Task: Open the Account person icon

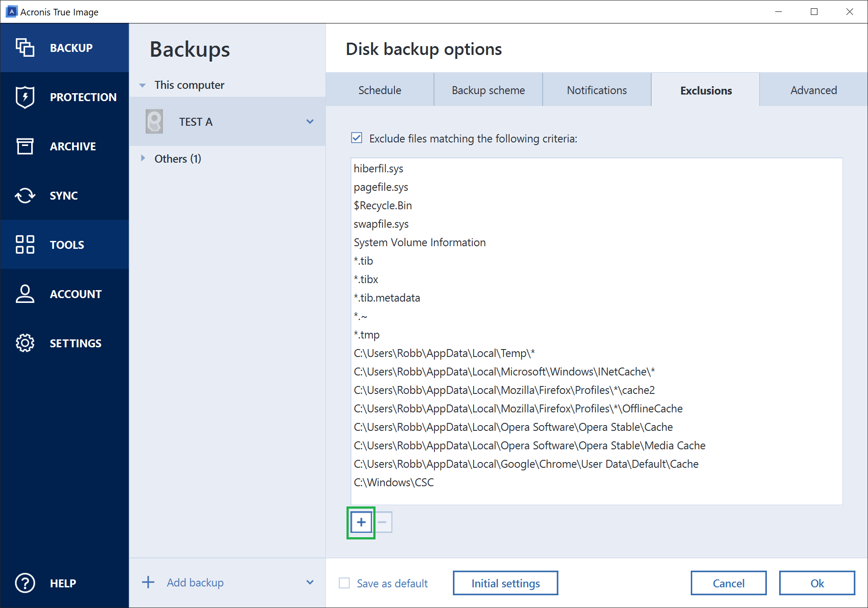Action: point(25,294)
